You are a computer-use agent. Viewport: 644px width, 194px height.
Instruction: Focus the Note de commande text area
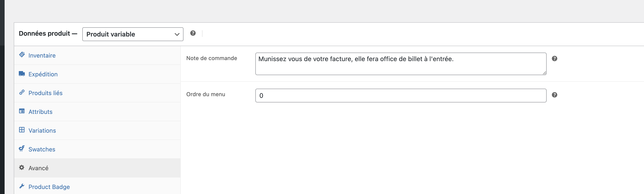(401, 64)
